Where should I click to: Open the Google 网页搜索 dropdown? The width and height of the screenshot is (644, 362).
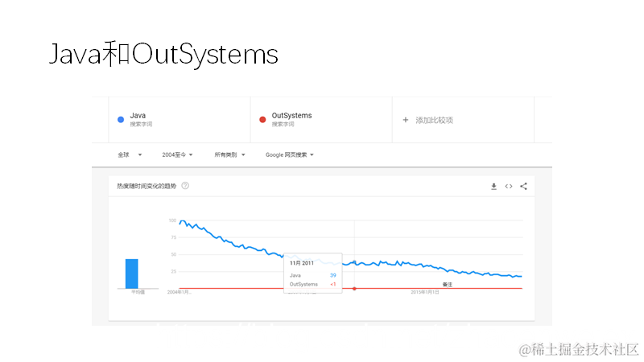[x=289, y=154]
